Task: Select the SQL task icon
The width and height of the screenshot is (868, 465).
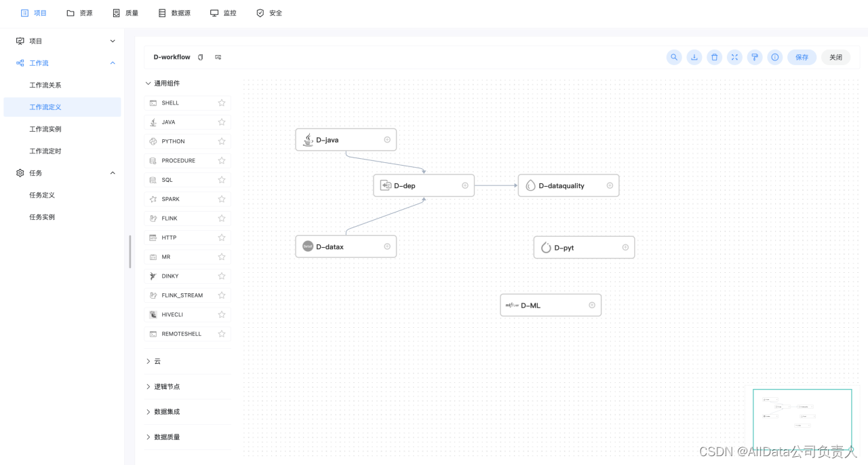Action: 153,180
